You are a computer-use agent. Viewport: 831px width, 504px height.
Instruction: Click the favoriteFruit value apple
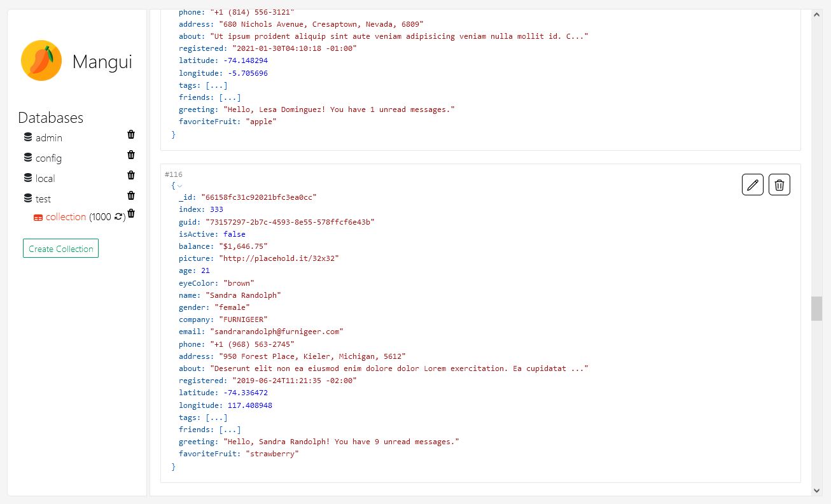click(261, 122)
